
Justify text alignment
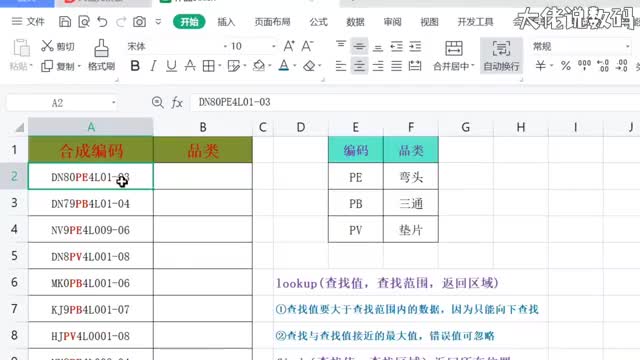pos(396,66)
